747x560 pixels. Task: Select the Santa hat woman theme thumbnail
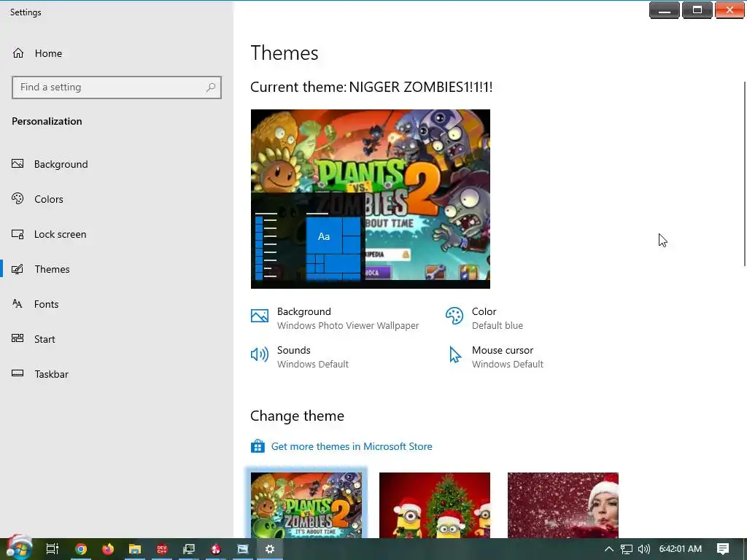click(x=563, y=505)
